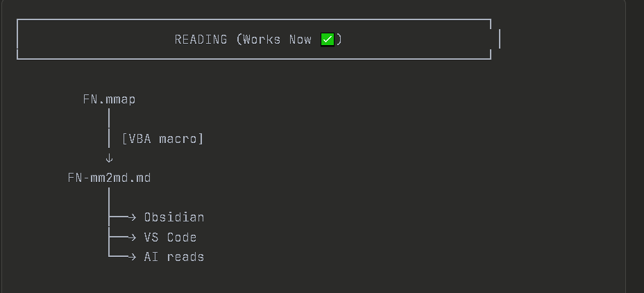644x293 pixels.
Task: Click the word READING in the header
Action: [x=201, y=40]
